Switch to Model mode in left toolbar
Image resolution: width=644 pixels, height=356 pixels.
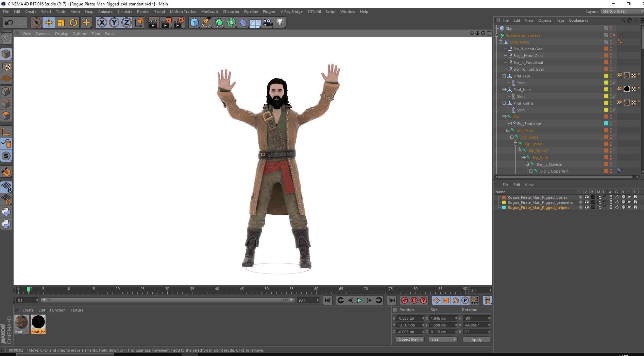click(6, 54)
